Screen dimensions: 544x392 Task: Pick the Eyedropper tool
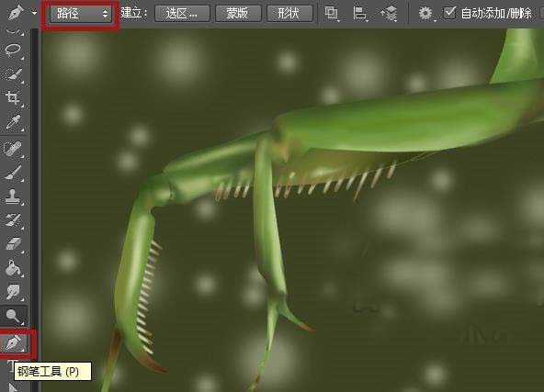[13, 122]
